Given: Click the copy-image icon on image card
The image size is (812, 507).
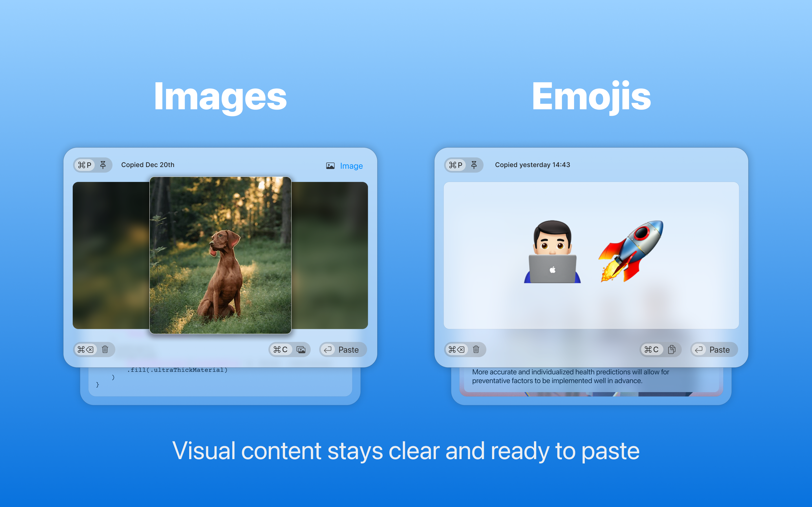Looking at the screenshot, I should (x=301, y=349).
